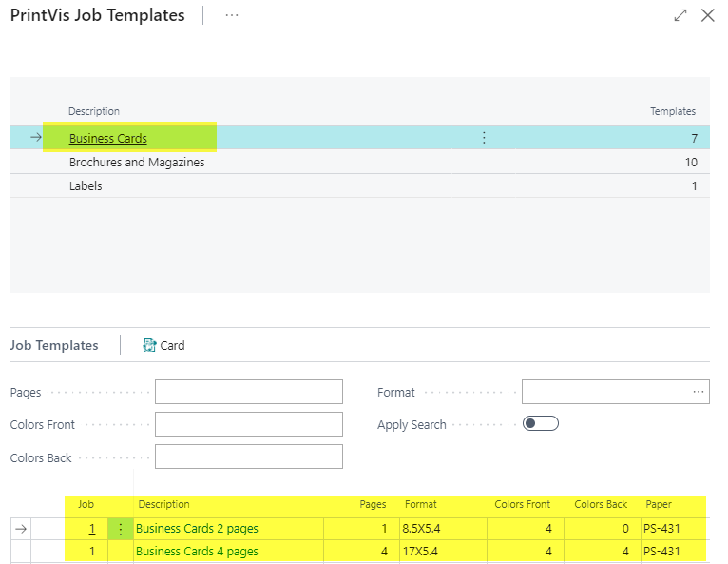Click the Colors Front column header

click(523, 504)
